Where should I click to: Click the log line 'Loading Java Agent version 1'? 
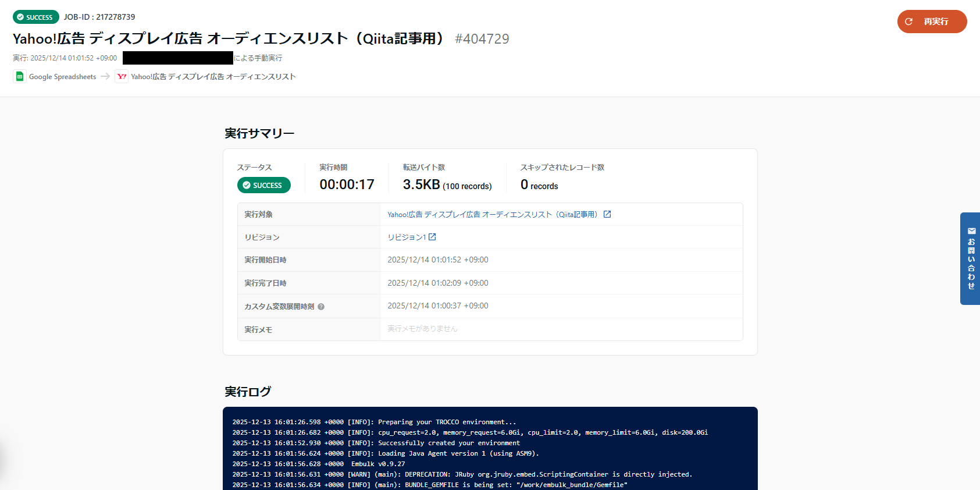point(386,453)
